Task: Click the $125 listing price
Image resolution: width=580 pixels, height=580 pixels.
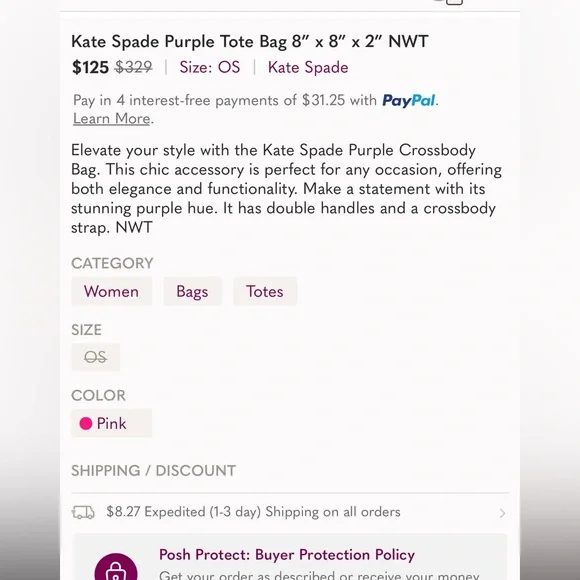Action: [90, 67]
